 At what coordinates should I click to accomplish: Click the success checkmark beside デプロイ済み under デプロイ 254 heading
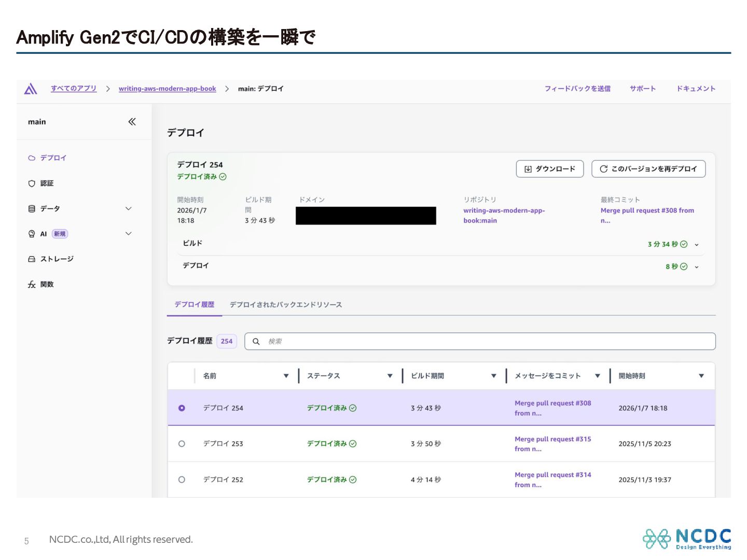223,177
